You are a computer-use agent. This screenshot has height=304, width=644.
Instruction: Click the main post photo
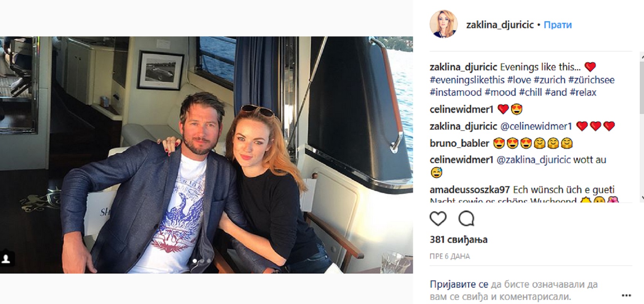[x=206, y=155]
